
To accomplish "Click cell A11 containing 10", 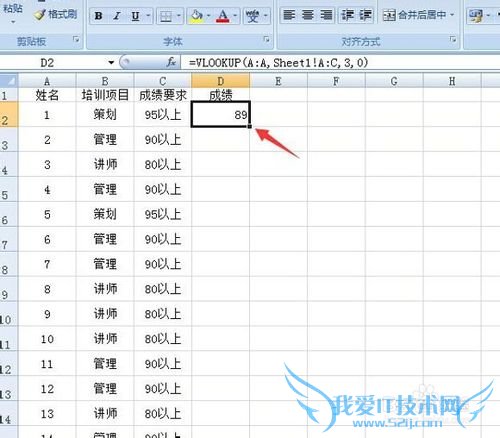I will point(47,339).
